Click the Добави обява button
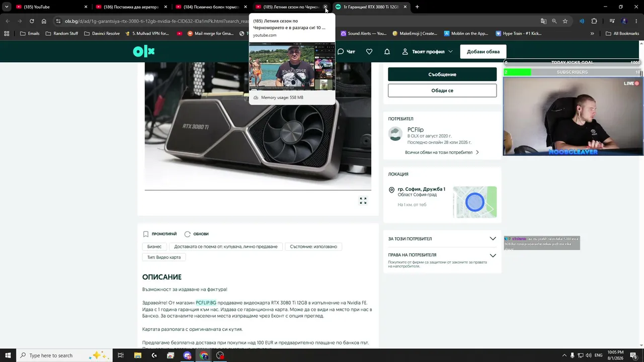Viewport: 644px width, 362px height. tap(483, 52)
